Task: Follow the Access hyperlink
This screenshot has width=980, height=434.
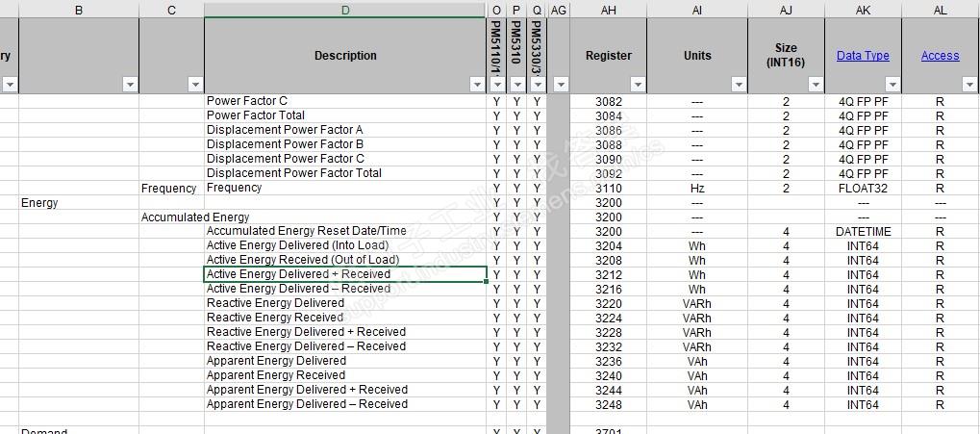Action: tap(940, 56)
